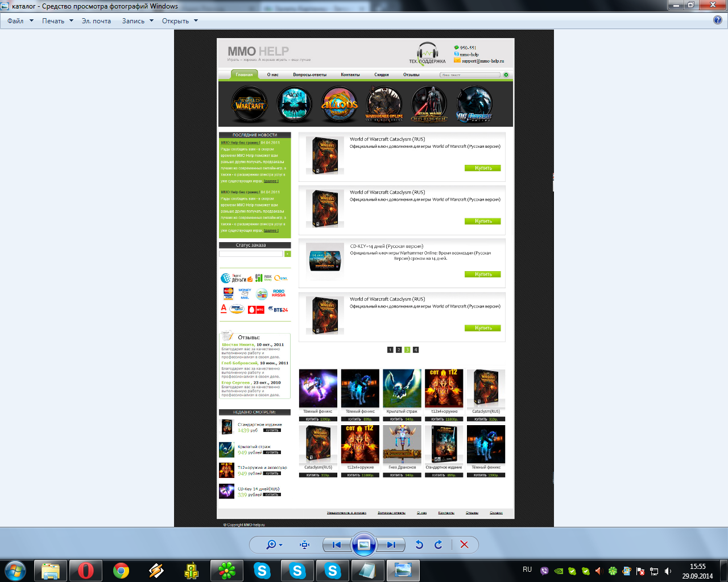Select Отзывы in the pictured site nav
Screen dimensions: 728x582
[411, 74]
